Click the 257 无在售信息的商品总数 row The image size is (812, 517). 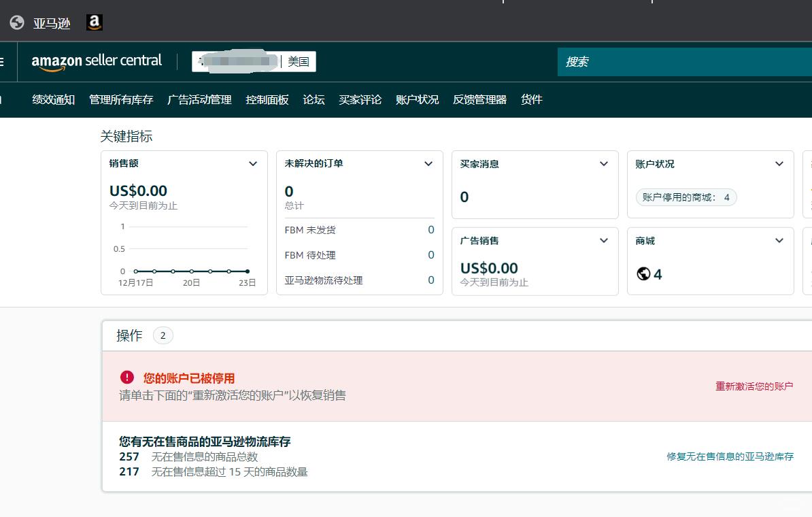click(188, 457)
